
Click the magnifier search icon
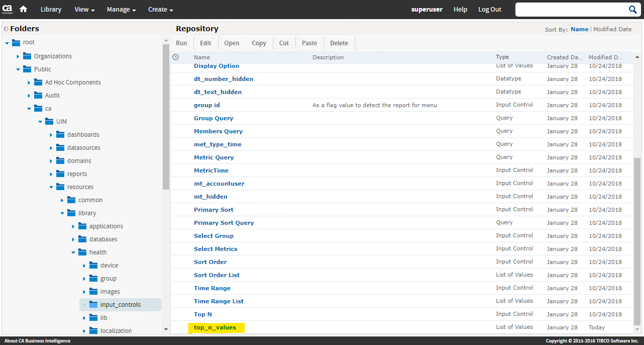pyautogui.click(x=632, y=10)
